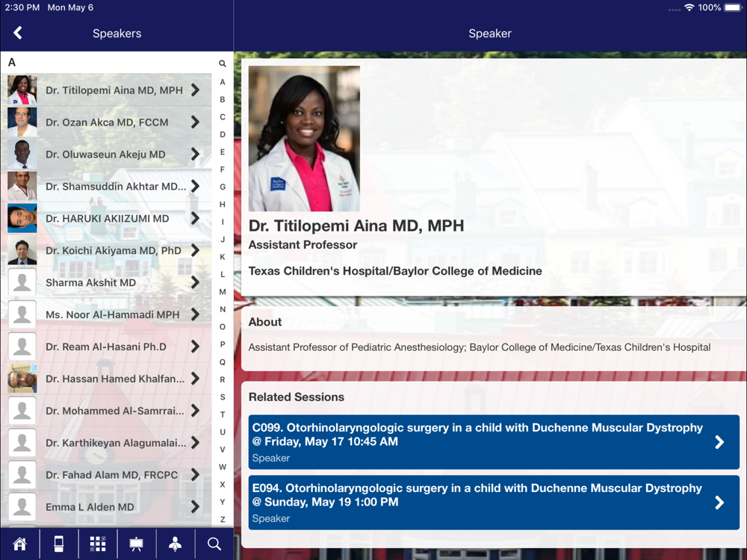Tap the magnifier icon in bottom toolbar
Screen dimensions: 747x560
click(214, 544)
